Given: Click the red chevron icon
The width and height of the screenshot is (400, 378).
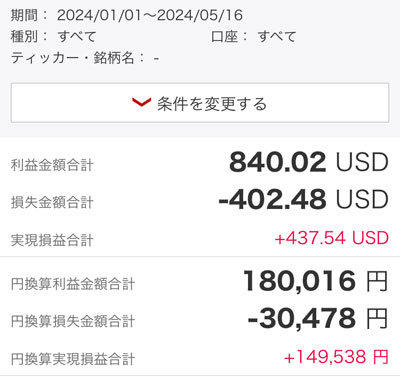Looking at the screenshot, I should click(x=141, y=103).
